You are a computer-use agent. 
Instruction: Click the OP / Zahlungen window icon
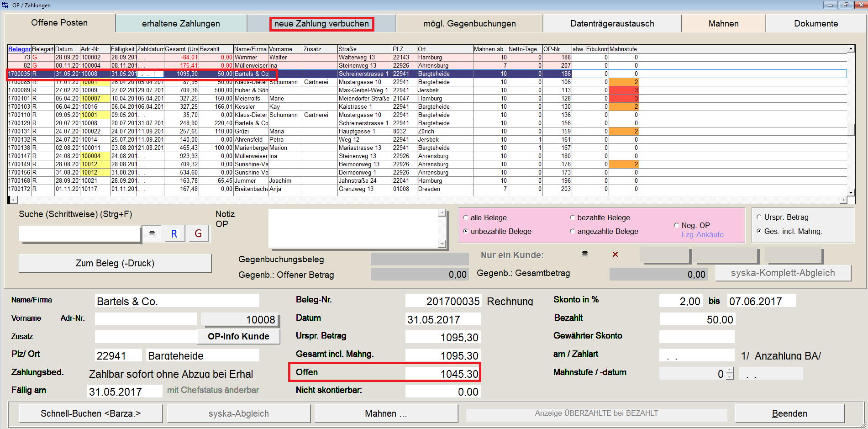[5, 5]
